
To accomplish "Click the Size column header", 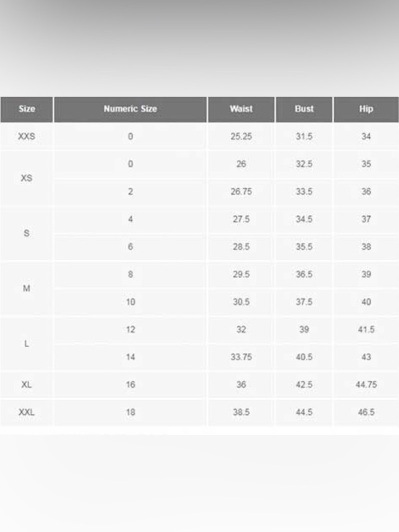I will click(26, 109).
